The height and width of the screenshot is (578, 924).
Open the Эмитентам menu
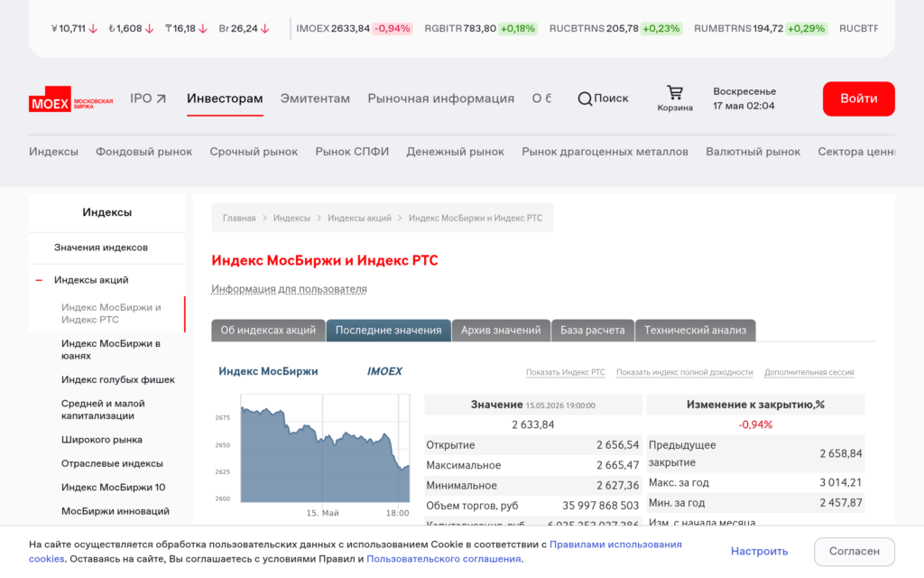(x=315, y=98)
